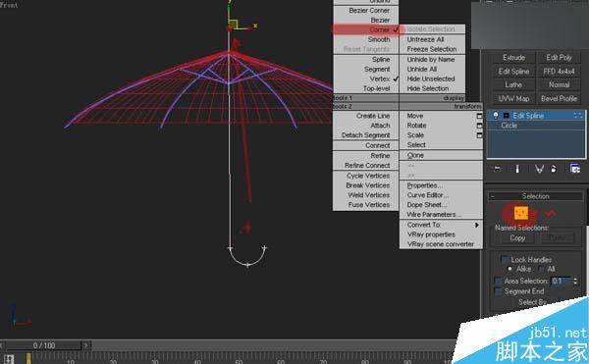
Task: Open Configure Modifier Sets icon
Action: click(575, 169)
